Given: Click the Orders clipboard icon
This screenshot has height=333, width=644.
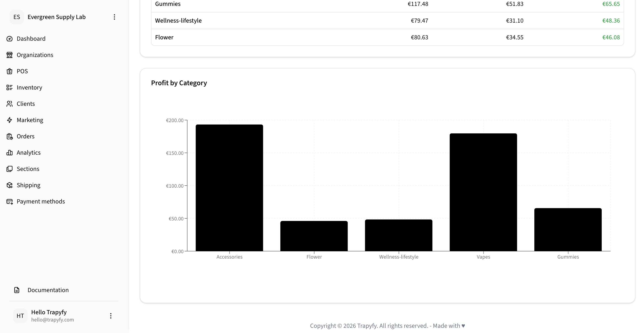Looking at the screenshot, I should (9, 136).
